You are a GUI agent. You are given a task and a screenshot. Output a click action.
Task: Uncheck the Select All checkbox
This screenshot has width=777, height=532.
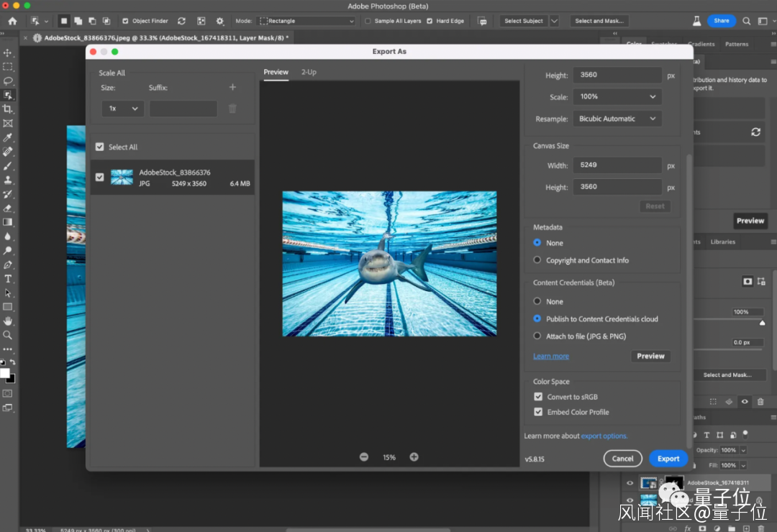click(x=100, y=147)
